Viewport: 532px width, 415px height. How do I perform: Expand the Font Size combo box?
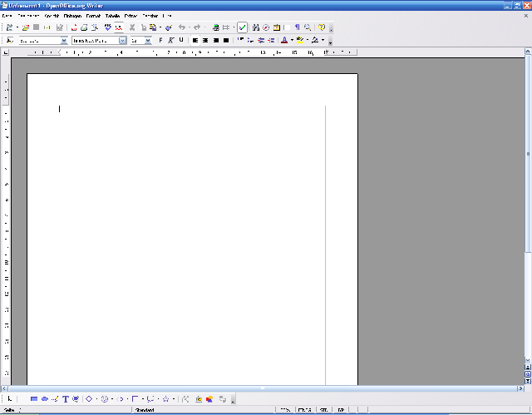pos(148,41)
